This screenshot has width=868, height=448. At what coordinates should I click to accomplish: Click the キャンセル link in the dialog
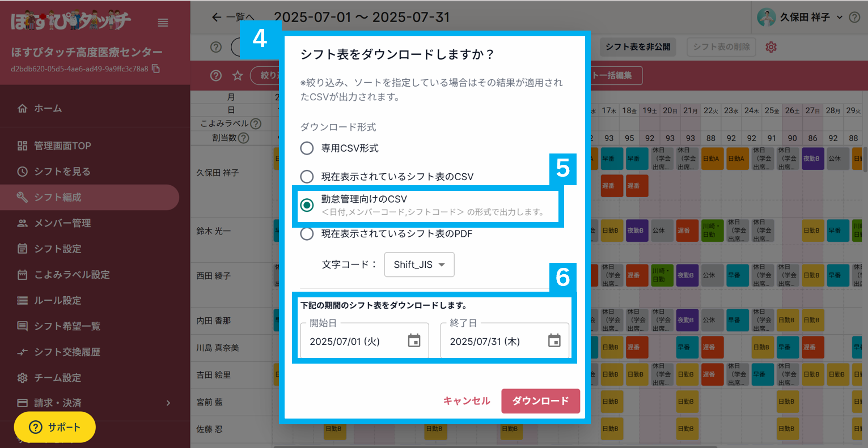467,400
